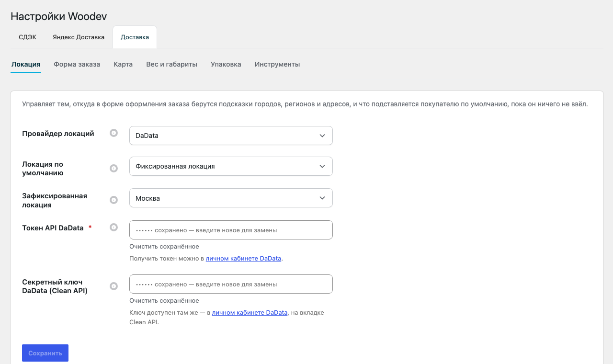Screen dimensions: 613x364
Task: Click info icon next to Зафиксированная локация
Action: coord(114,200)
